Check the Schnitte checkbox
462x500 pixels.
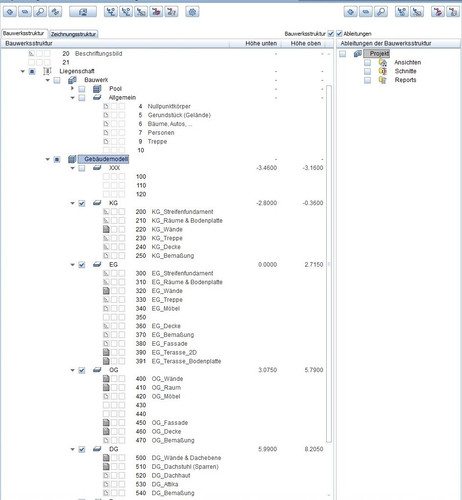pyautogui.click(x=367, y=71)
